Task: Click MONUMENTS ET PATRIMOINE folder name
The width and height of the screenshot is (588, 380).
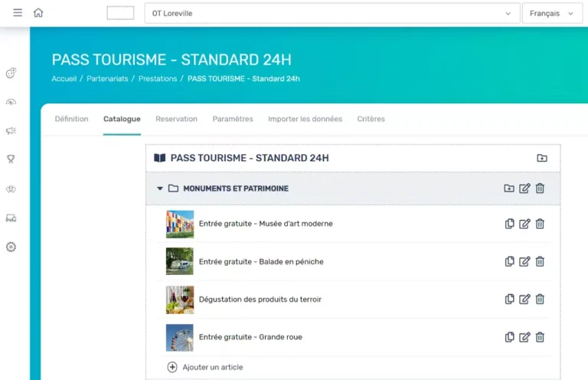Action: coord(236,188)
